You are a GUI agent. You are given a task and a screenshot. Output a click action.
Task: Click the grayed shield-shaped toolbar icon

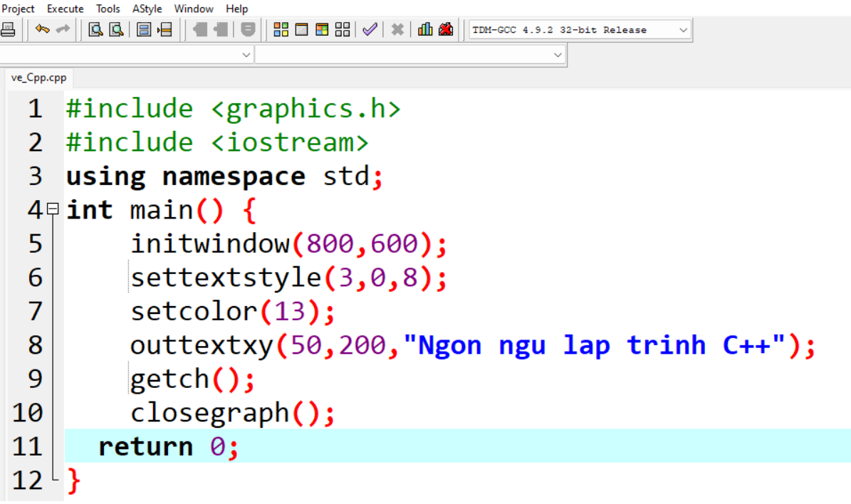click(x=248, y=29)
